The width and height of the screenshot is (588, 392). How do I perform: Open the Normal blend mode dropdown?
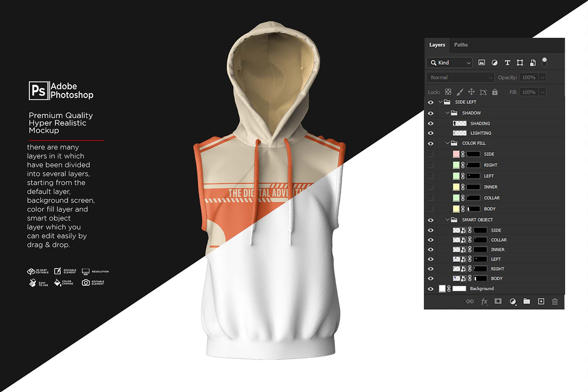click(461, 77)
